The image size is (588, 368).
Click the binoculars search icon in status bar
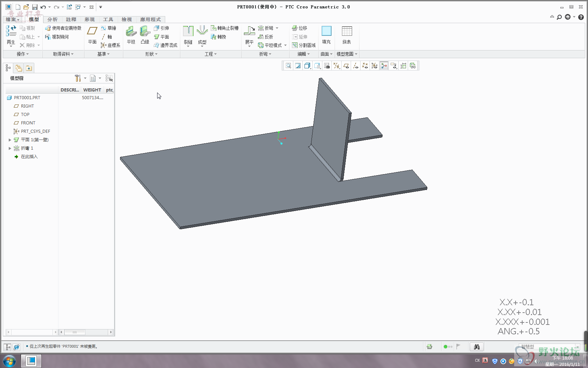476,347
